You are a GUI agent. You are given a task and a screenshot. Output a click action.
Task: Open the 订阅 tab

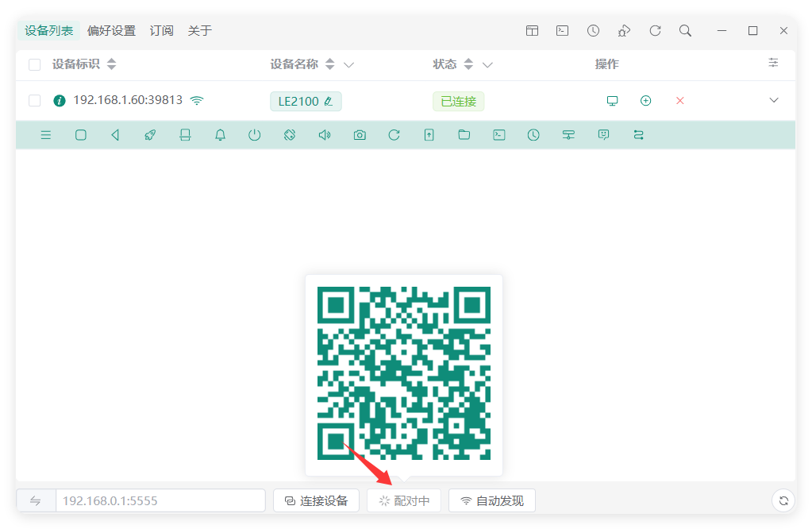pyautogui.click(x=162, y=30)
